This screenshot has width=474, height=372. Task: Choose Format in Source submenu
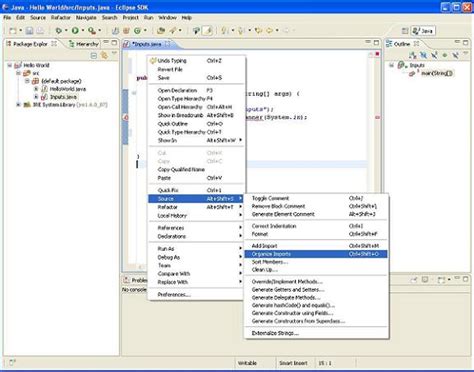tap(316, 234)
